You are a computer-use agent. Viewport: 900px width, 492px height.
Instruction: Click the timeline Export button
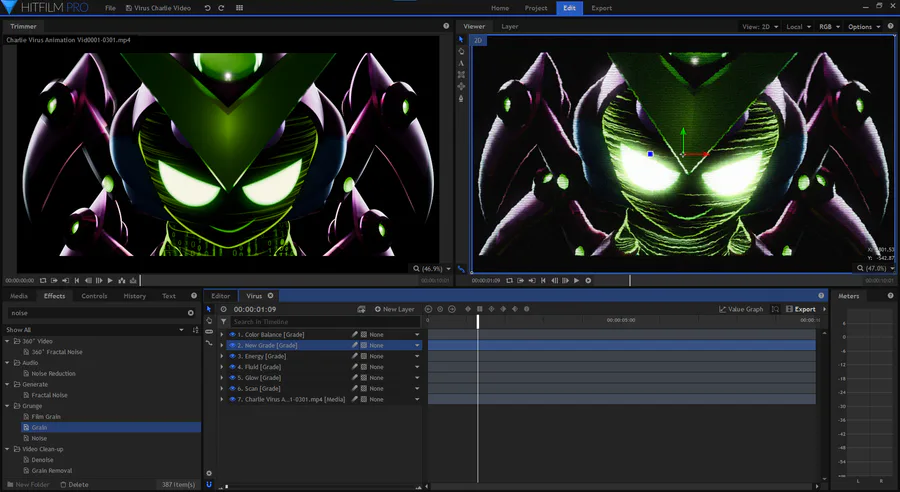(x=800, y=309)
